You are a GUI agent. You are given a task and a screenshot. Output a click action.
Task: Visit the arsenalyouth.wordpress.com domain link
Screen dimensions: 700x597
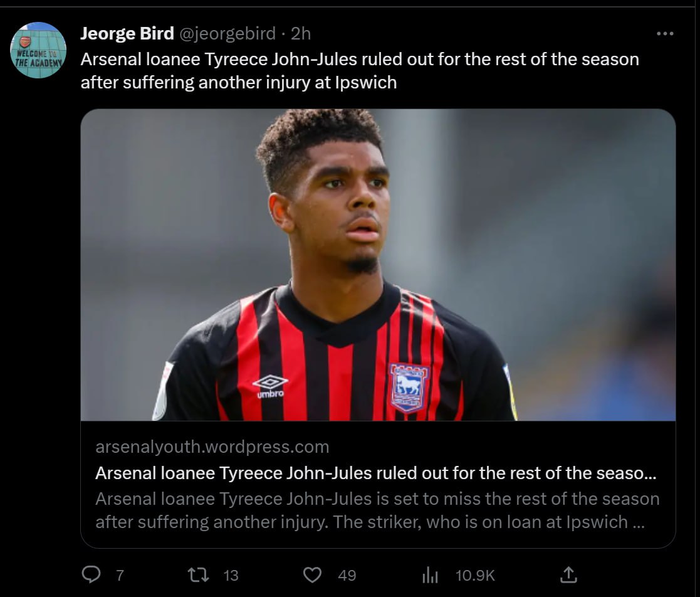212,447
